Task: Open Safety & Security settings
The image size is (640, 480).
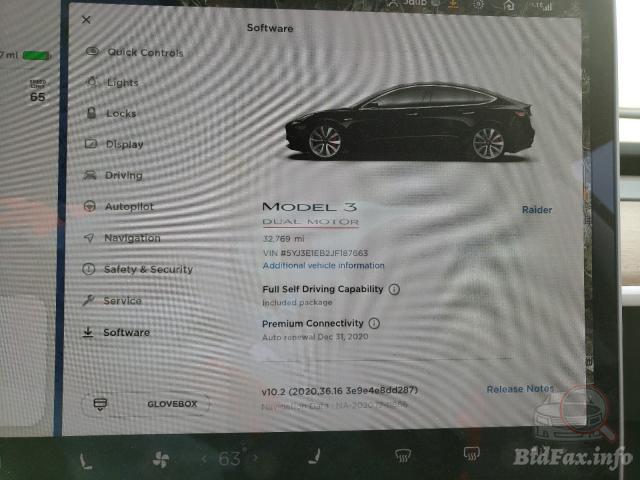Action: click(138, 269)
